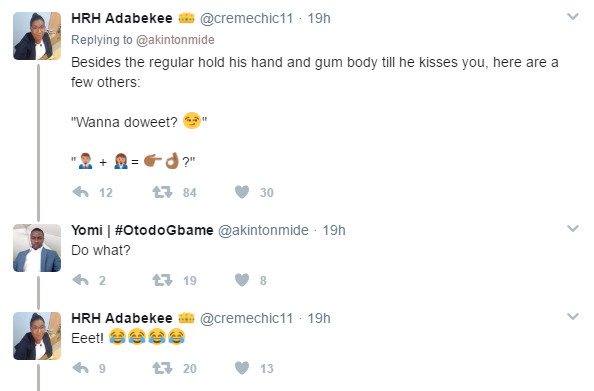Open more options chevron on first tweet
This screenshot has width=594, height=391.
point(572,16)
